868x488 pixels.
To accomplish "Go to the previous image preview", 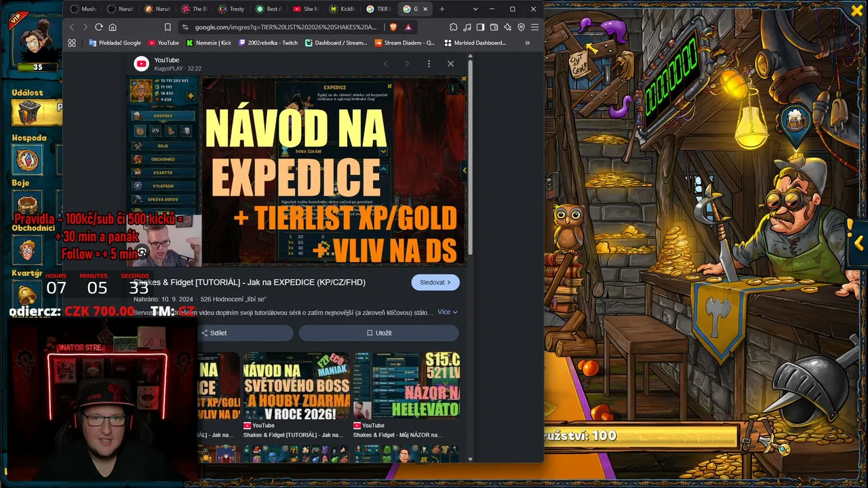I will 386,64.
